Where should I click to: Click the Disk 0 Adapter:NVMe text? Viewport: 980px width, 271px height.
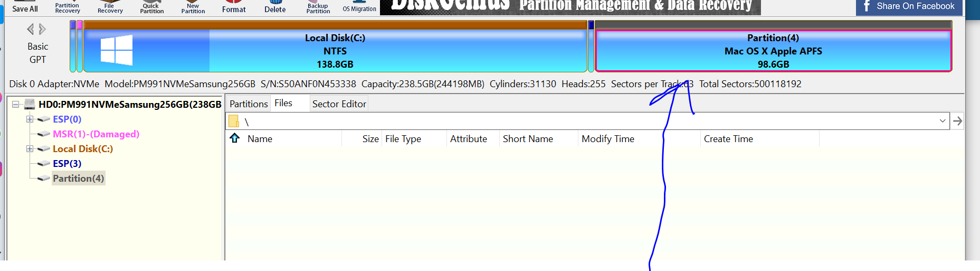54,84
